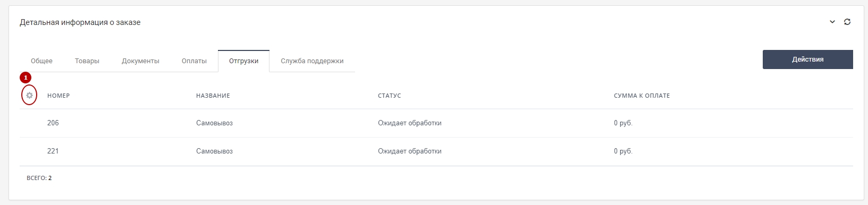Image resolution: width=868 pixels, height=205 pixels.
Task: Go to the Документы tab
Action: (x=140, y=61)
